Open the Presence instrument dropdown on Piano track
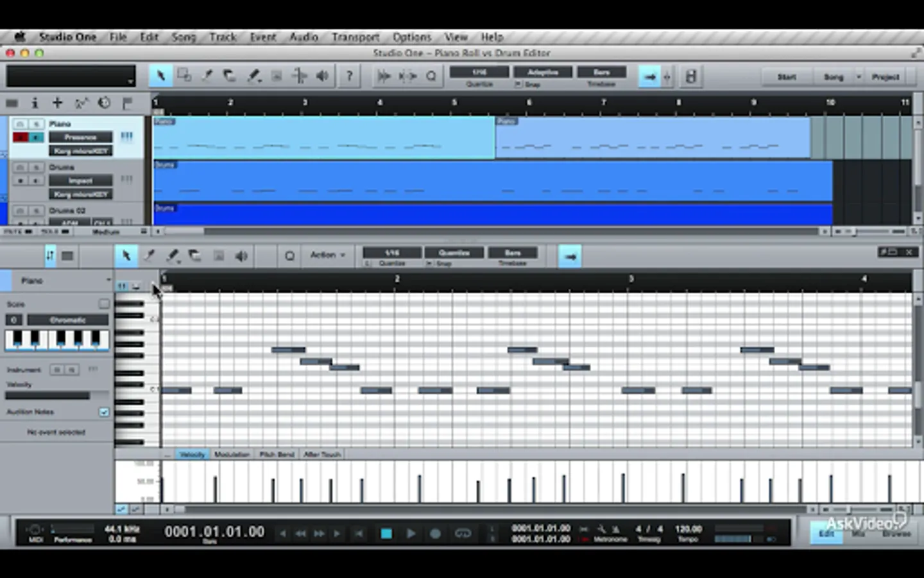The image size is (924, 578). click(x=80, y=137)
